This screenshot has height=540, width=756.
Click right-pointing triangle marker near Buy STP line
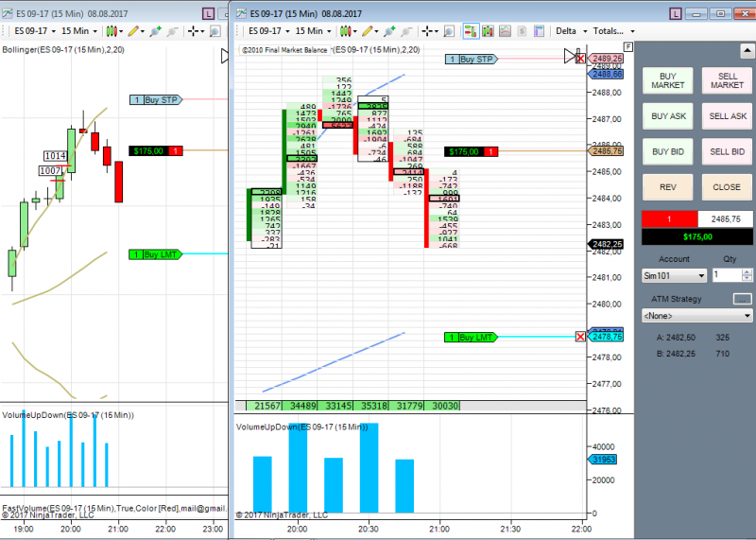pyautogui.click(x=570, y=56)
